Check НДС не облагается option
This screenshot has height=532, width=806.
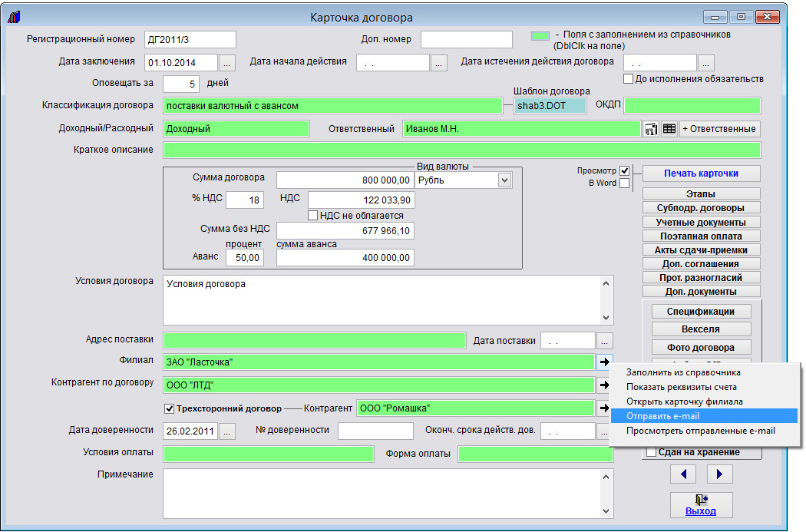tap(313, 215)
